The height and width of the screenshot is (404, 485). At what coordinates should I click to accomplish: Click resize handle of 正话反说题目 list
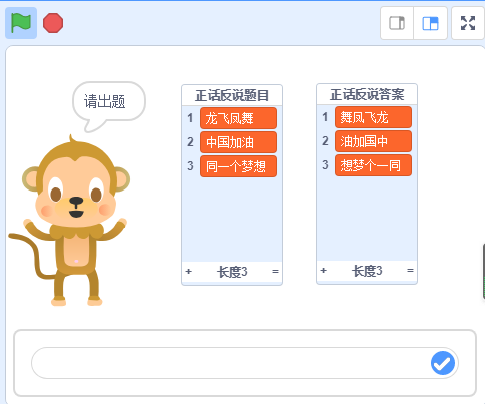[x=275, y=272]
